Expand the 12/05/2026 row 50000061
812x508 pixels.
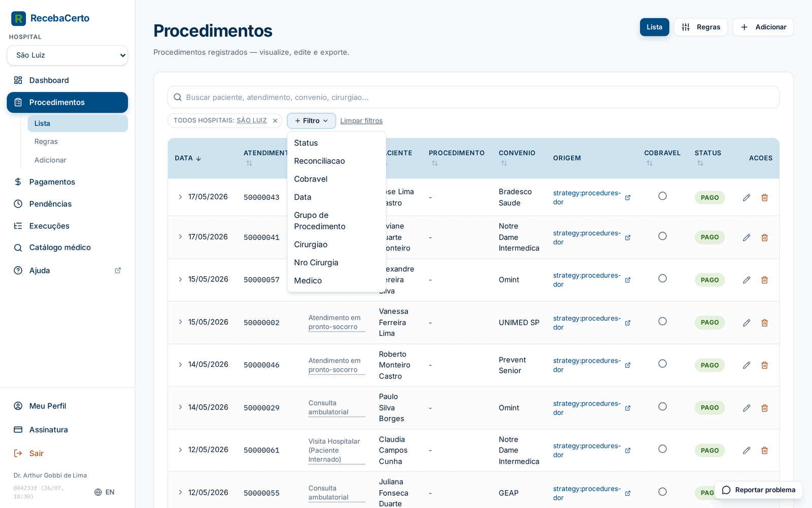pyautogui.click(x=180, y=450)
